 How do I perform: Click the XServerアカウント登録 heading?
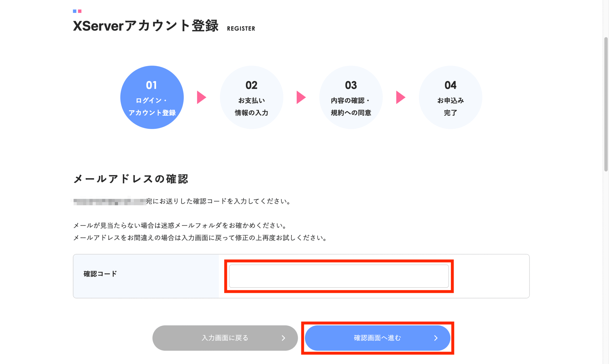(x=146, y=25)
